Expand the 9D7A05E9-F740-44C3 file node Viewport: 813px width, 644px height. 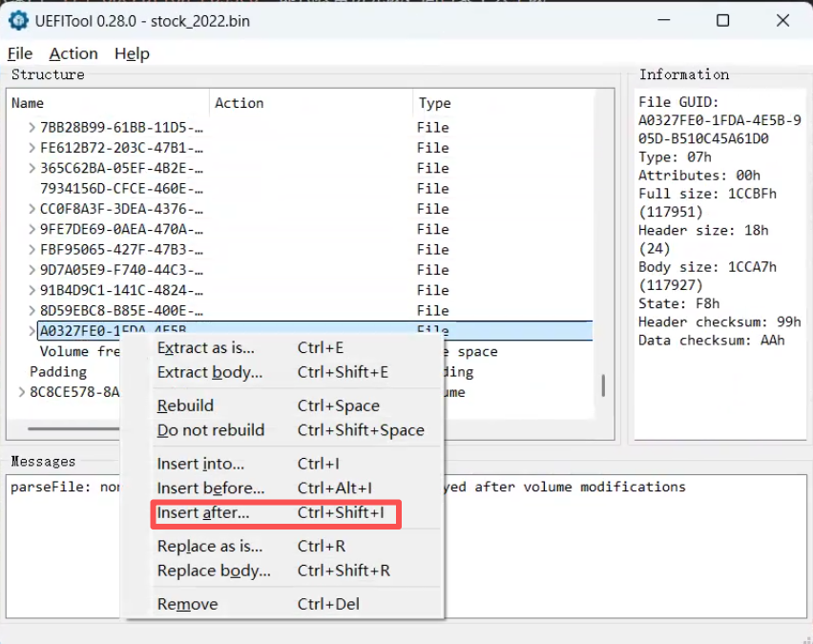coord(32,270)
